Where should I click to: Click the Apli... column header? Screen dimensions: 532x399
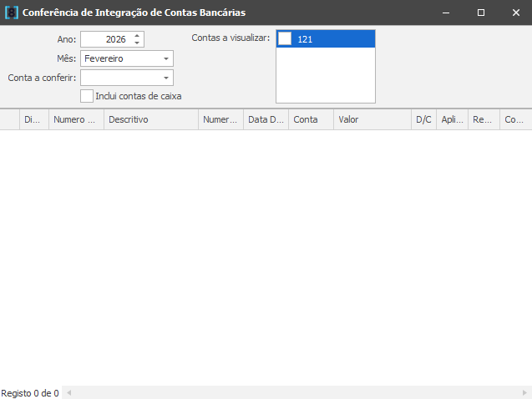452,120
